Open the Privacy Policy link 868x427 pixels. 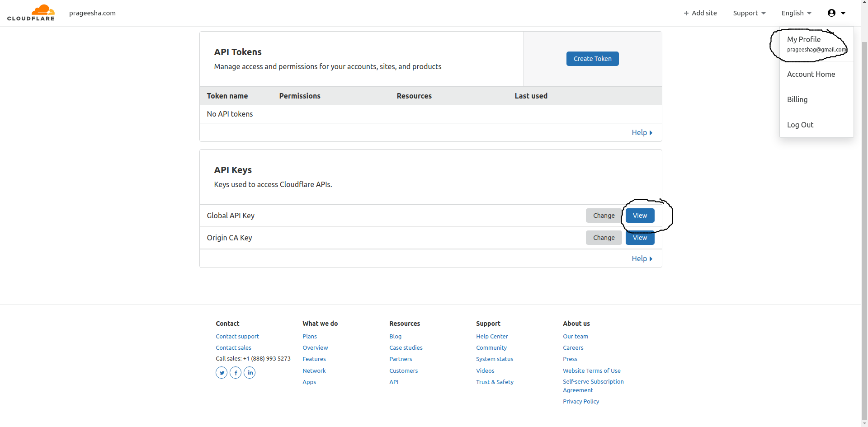[581, 401]
